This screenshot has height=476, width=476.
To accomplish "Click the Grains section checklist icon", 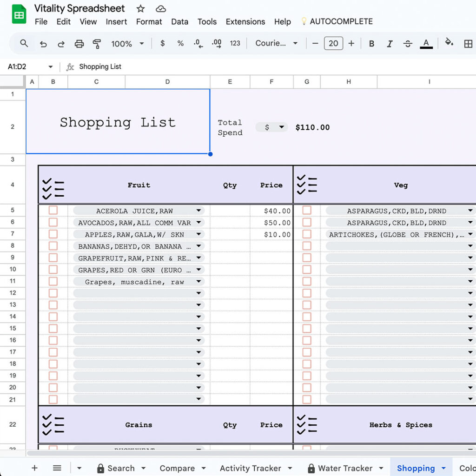I will pyautogui.click(x=53, y=424).
